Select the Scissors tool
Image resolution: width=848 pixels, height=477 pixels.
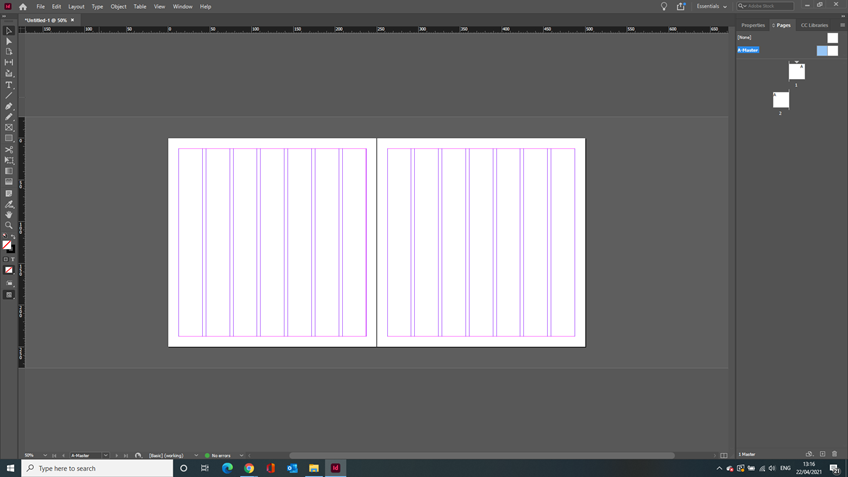[x=9, y=150]
